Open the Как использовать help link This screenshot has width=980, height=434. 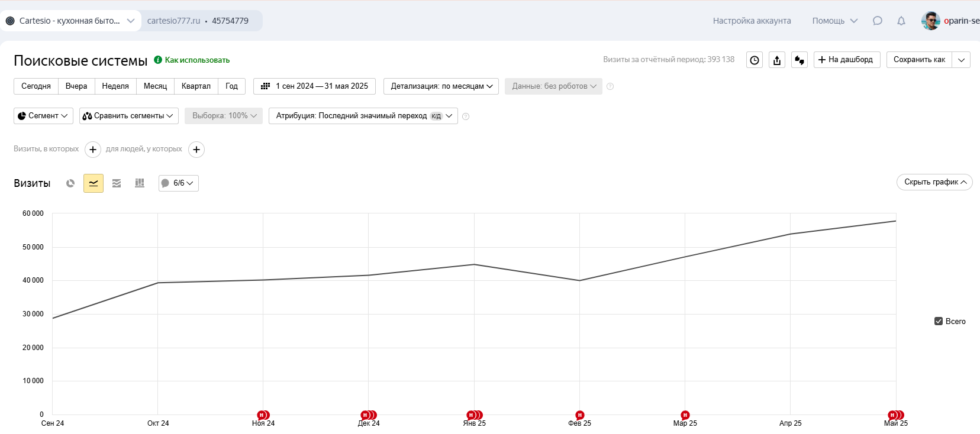tap(196, 60)
